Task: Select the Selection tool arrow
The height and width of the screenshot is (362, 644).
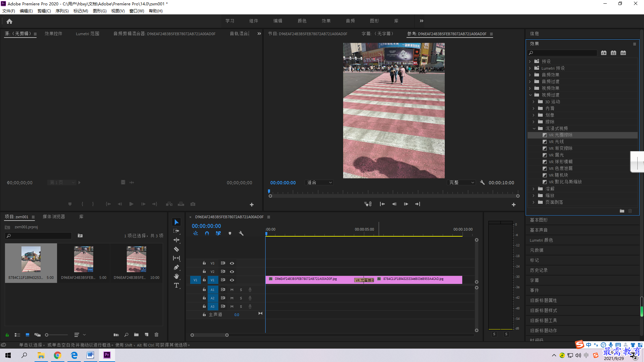Action: (x=176, y=222)
